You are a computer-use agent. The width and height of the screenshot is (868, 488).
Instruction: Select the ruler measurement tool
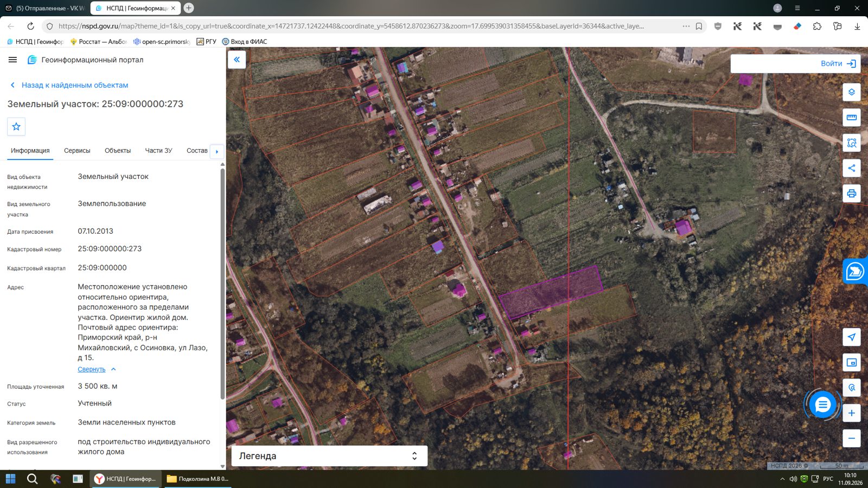click(x=851, y=118)
